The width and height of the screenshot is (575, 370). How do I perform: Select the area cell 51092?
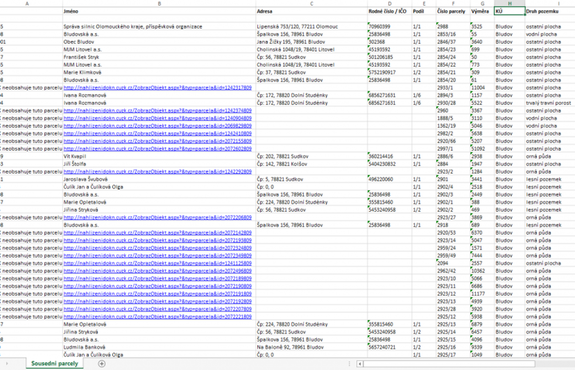pyautogui.click(x=482, y=149)
